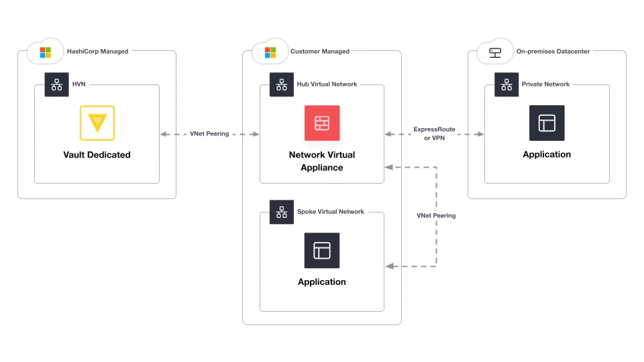Image resolution: width=644 pixels, height=362 pixels.
Task: Click 'VNet Peering' label between HVN and Hub
Action: tap(209, 134)
